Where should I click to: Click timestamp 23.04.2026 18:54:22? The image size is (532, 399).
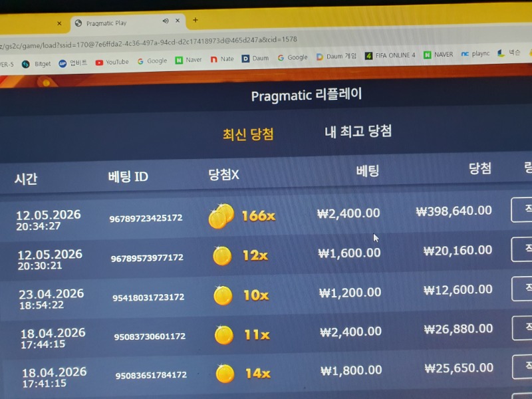tap(51, 299)
